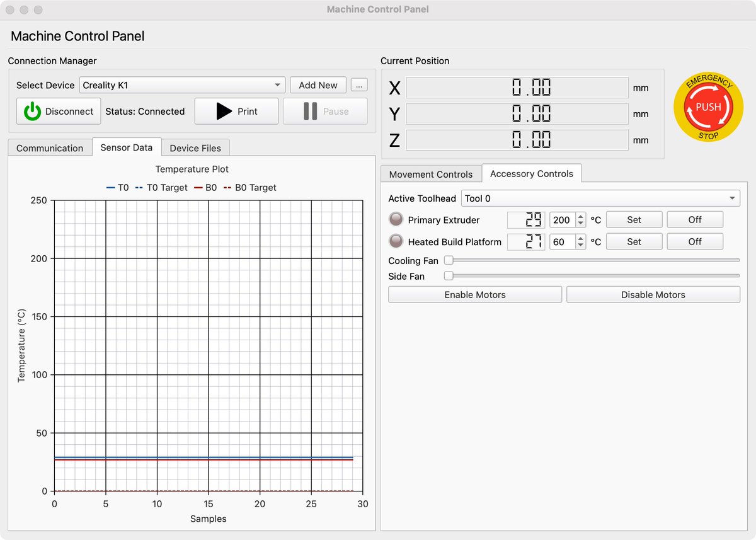
Task: Click the Primary Extruder temperature stepper arrows
Action: [581, 220]
